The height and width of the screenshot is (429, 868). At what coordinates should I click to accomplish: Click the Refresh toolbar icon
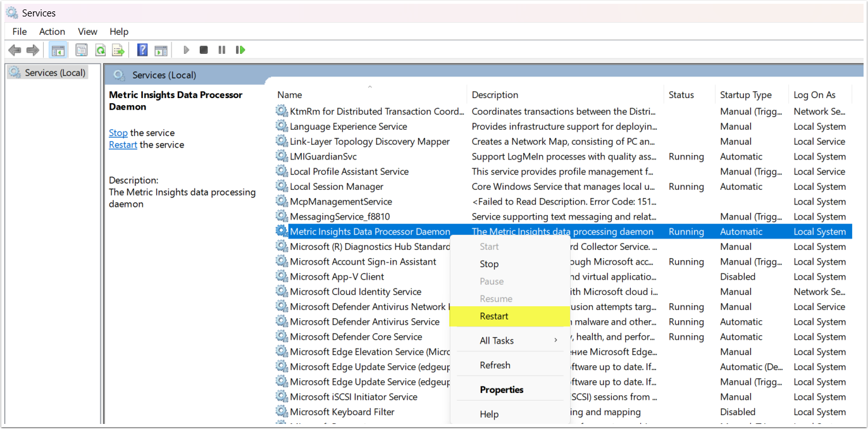(100, 50)
